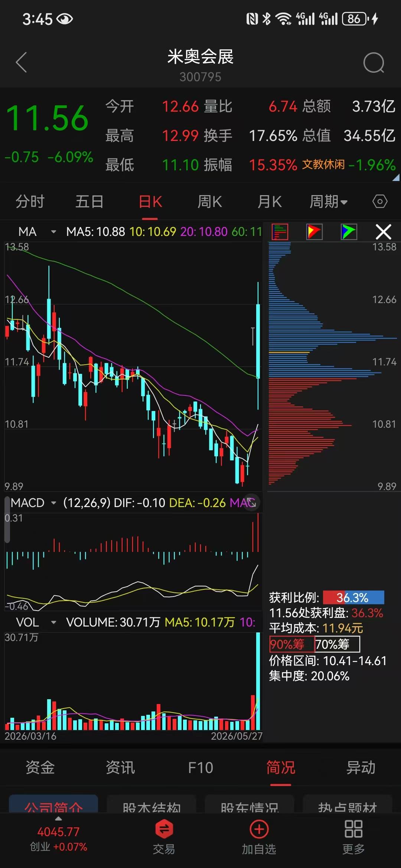Select the 月K tab
This screenshot has height=868, width=401.
pyautogui.click(x=270, y=202)
